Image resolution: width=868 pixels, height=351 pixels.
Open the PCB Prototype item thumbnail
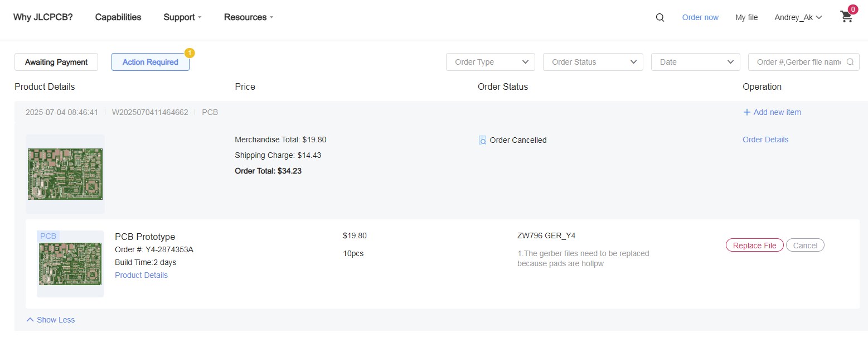click(70, 264)
